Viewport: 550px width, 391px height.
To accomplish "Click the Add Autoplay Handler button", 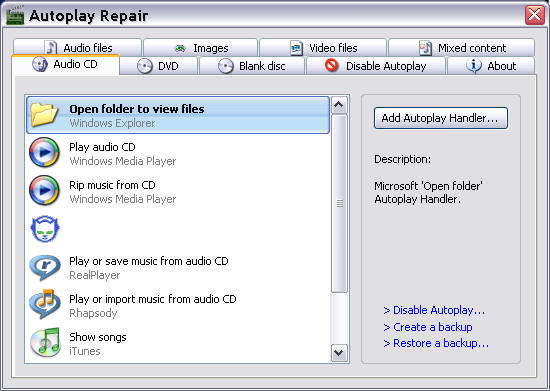I will (x=441, y=118).
